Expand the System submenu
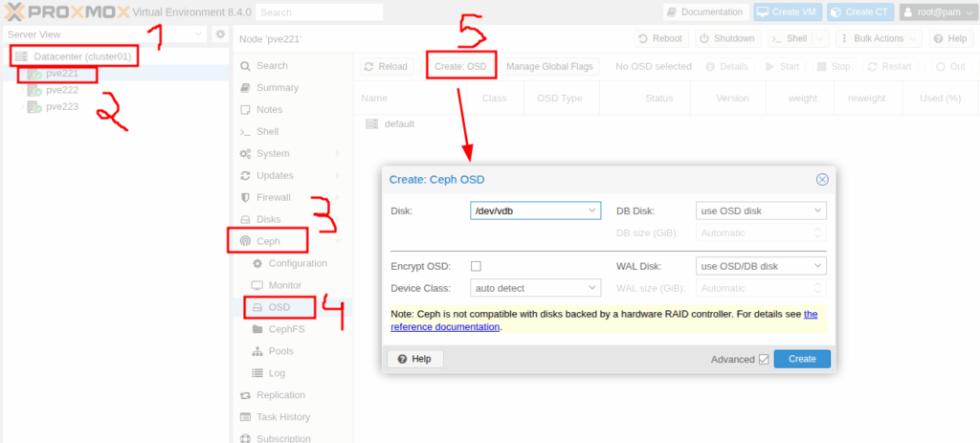The width and height of the screenshot is (980, 443). [338, 154]
